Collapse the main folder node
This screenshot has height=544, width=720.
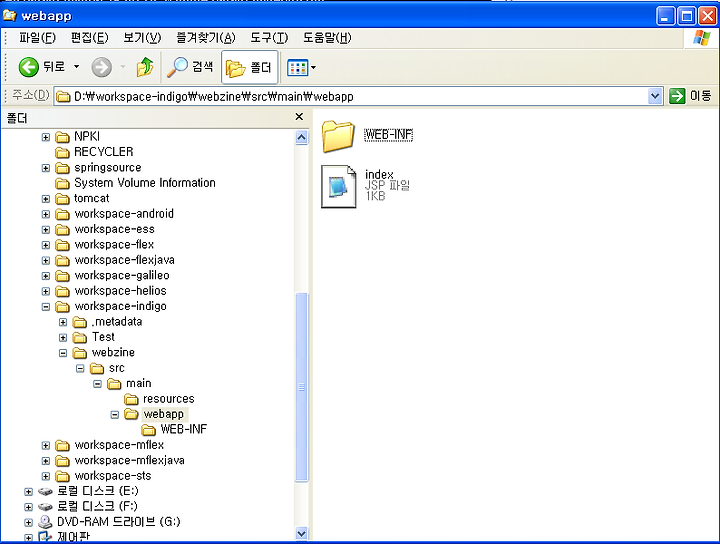coord(97,384)
